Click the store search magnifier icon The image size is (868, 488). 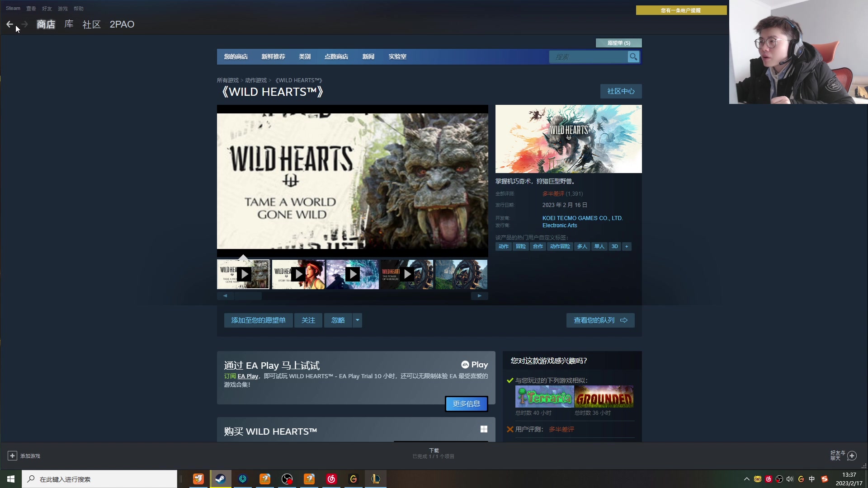pyautogui.click(x=633, y=56)
